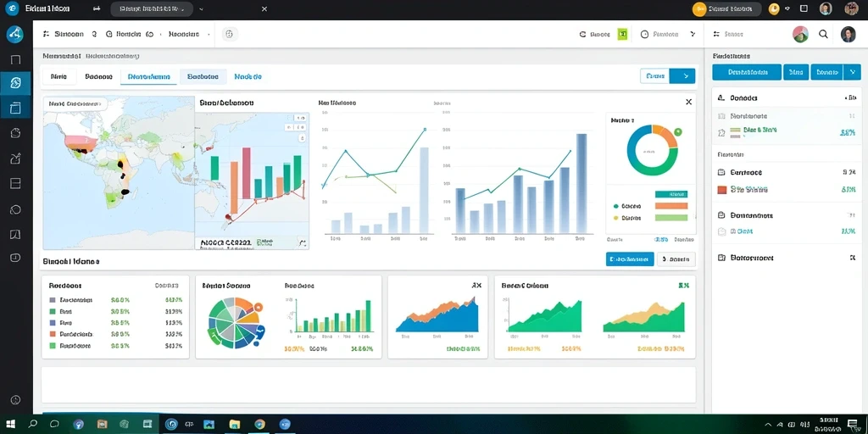
Task: Click the green dot badge on the donut chart
Action: [x=678, y=132]
